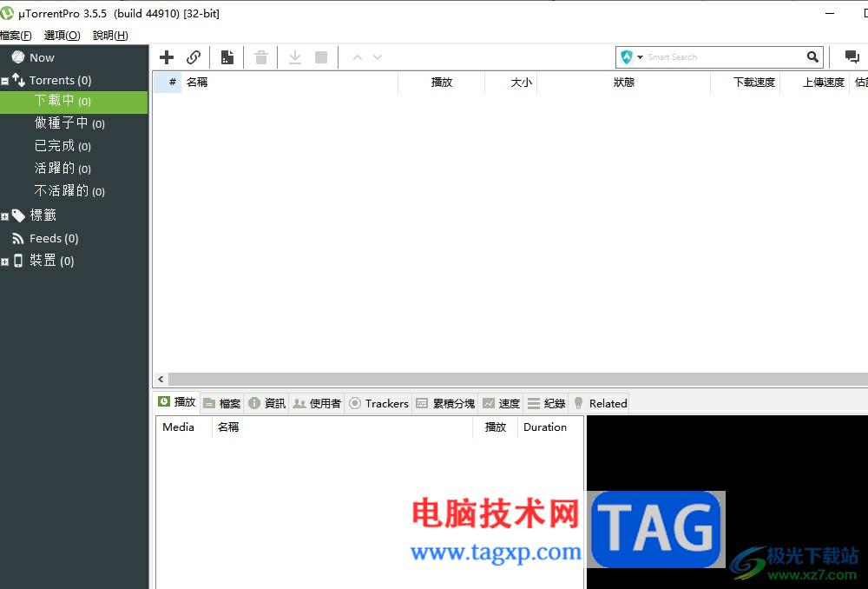Select 裝置 (0) in sidebar

click(51, 261)
